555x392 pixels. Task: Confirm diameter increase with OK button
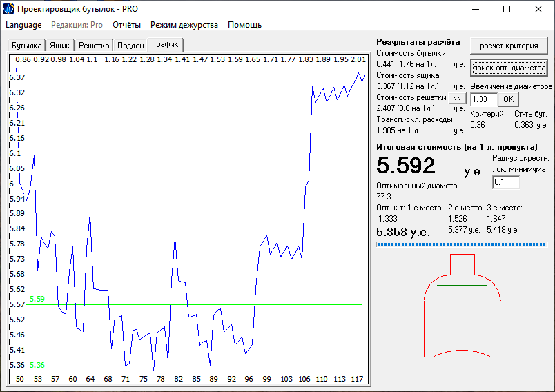tap(508, 99)
